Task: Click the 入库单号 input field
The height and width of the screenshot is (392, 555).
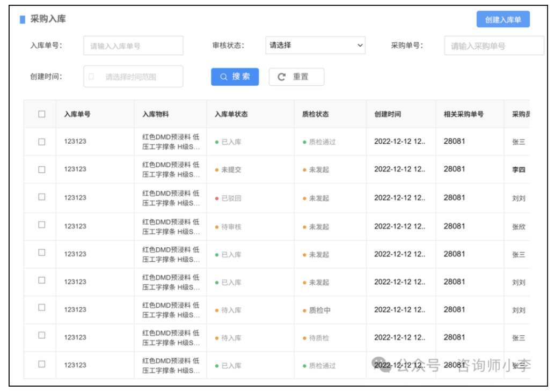Action: coord(133,46)
